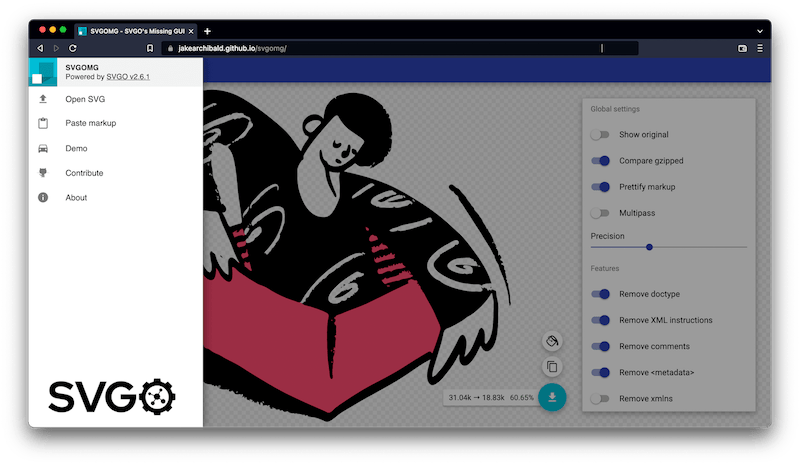Click the Paste markup clipboard icon
800x465 pixels.
[x=43, y=123]
